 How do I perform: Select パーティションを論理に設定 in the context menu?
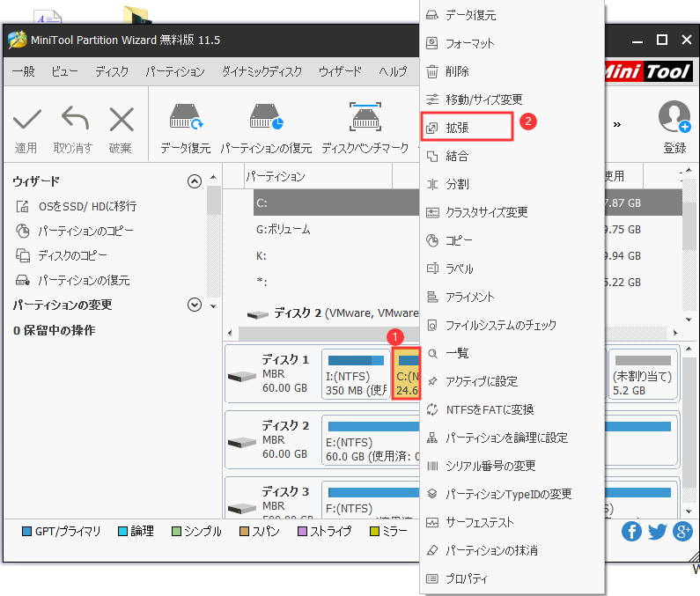pyautogui.click(x=512, y=438)
